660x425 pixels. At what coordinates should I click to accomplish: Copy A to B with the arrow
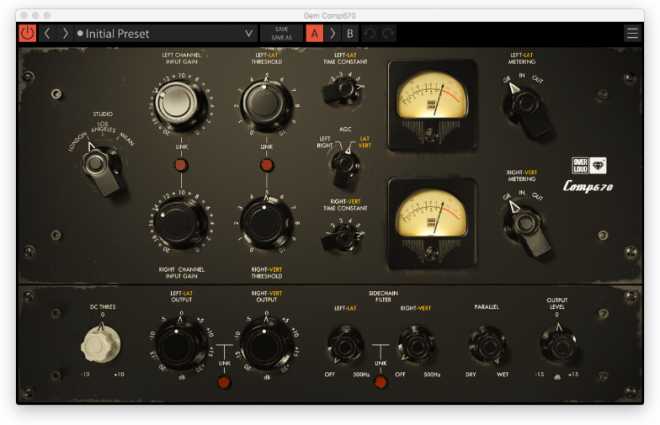(x=333, y=34)
